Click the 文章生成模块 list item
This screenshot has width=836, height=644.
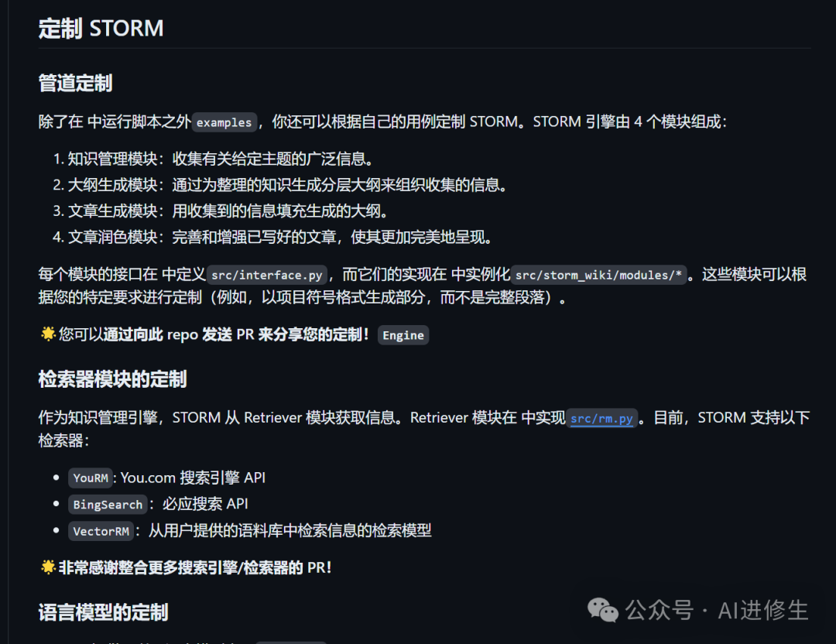(x=228, y=211)
